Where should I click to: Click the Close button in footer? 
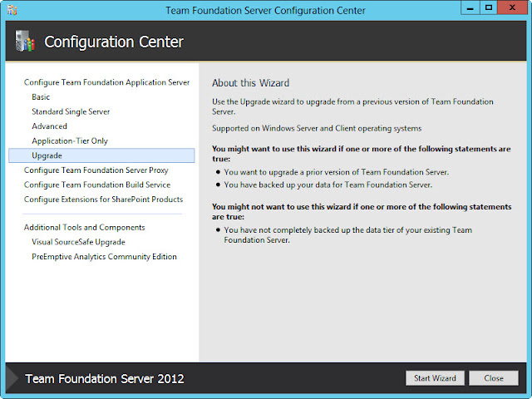click(x=494, y=378)
